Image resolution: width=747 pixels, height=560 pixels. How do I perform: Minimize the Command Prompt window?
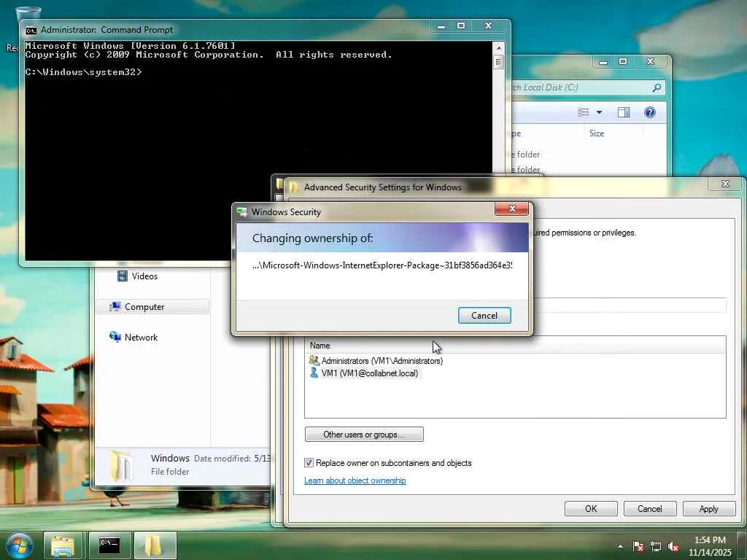pyautogui.click(x=441, y=26)
